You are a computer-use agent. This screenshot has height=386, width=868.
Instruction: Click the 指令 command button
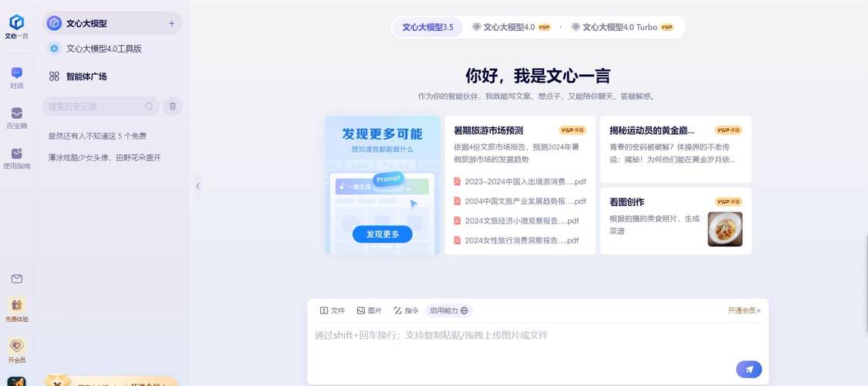click(407, 310)
